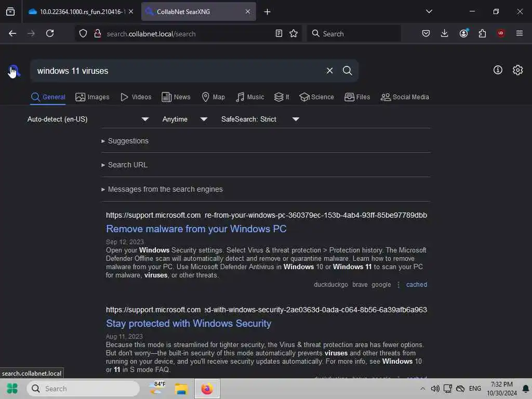Close the CollabNet SearXNG tab

(248, 11)
